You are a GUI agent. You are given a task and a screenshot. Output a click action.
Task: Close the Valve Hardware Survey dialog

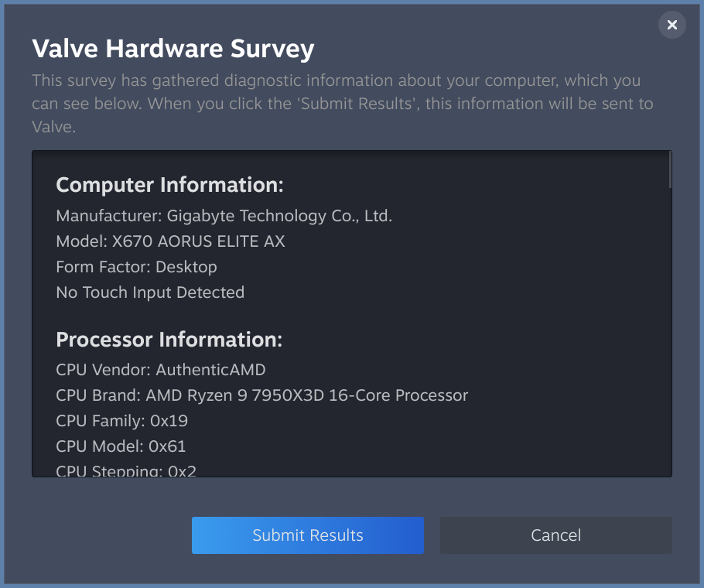point(672,26)
